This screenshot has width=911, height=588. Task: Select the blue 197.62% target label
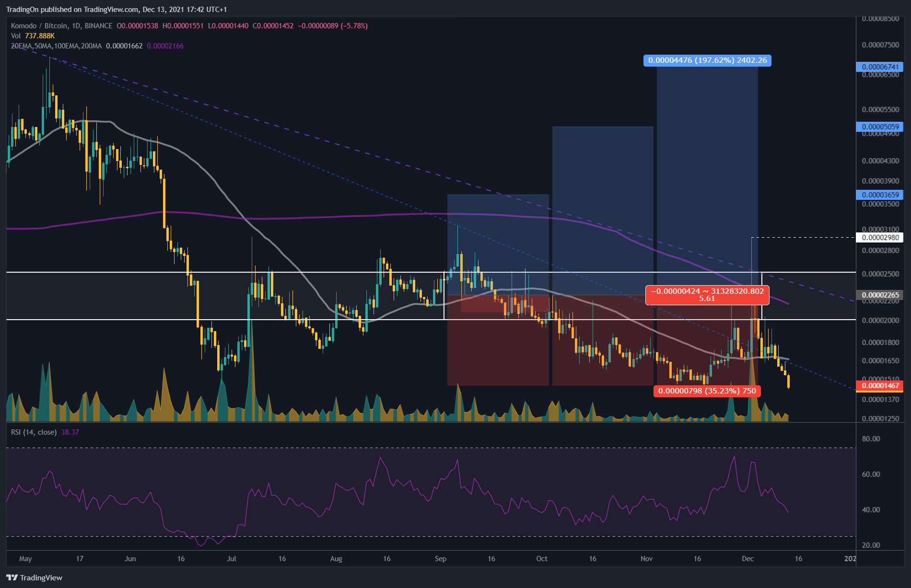(x=707, y=60)
